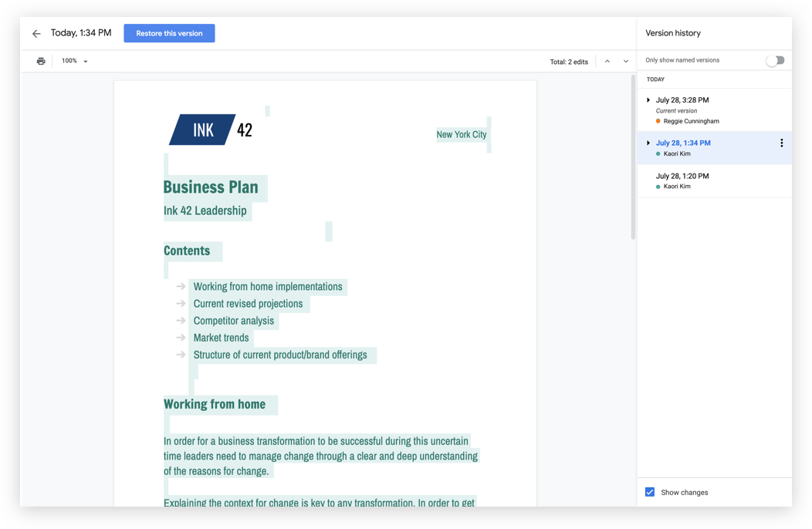The image size is (812, 529).
Task: Exit version history using the back arrow
Action: coord(36,33)
